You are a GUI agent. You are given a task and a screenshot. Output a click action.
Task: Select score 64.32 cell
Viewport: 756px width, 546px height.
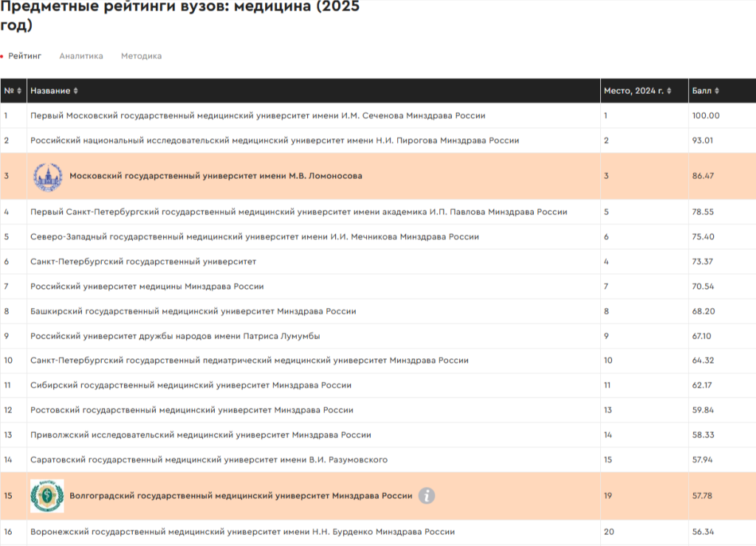tap(703, 361)
